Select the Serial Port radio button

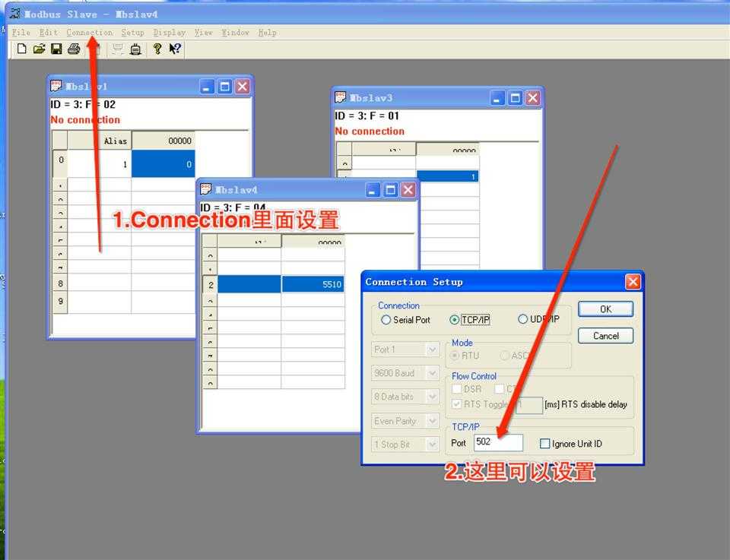(386, 320)
